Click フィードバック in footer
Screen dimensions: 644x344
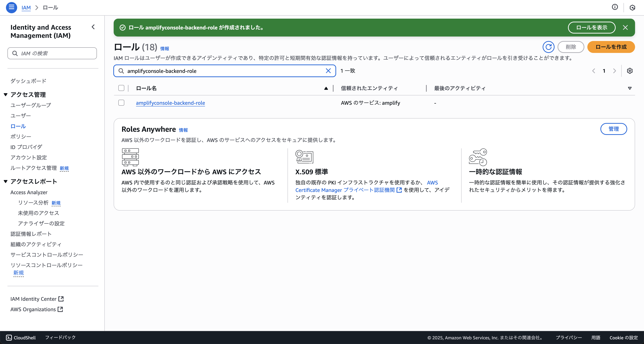click(x=60, y=337)
